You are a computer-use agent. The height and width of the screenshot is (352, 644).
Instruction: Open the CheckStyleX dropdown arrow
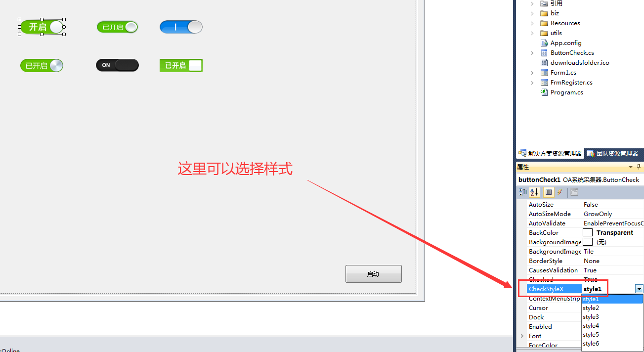tap(639, 289)
